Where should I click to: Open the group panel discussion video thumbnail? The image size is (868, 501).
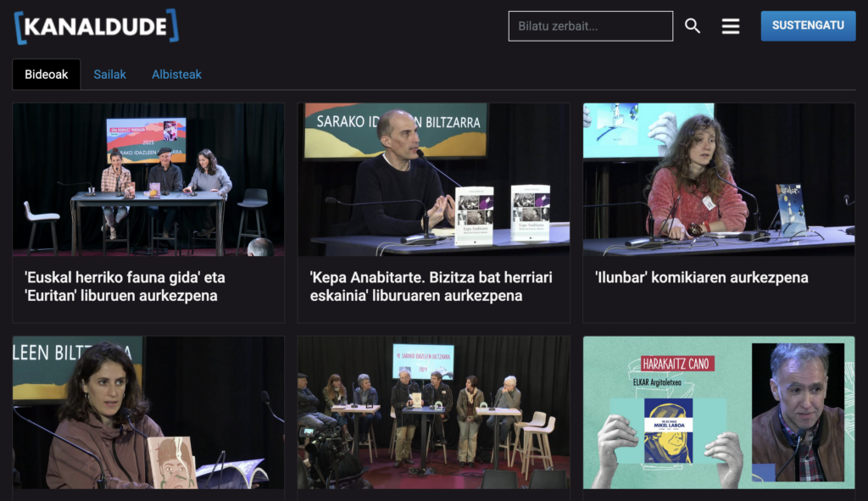point(433,413)
